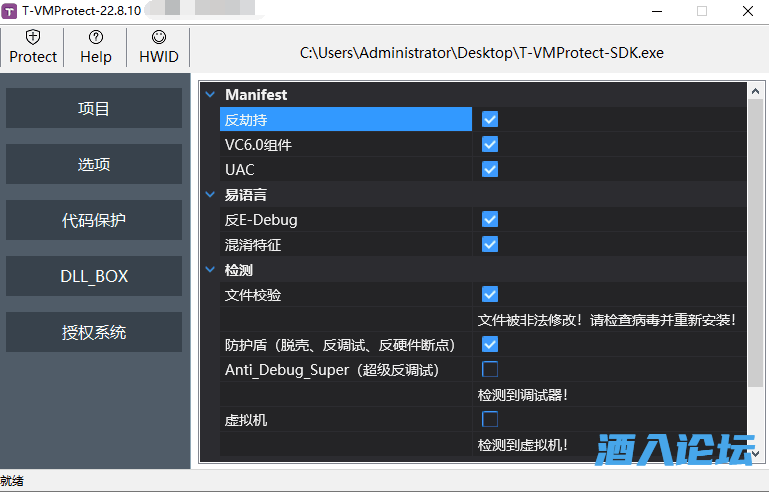Click the T-VMProtect-SDK.exe file path text
The width and height of the screenshot is (769, 492).
[482, 52]
